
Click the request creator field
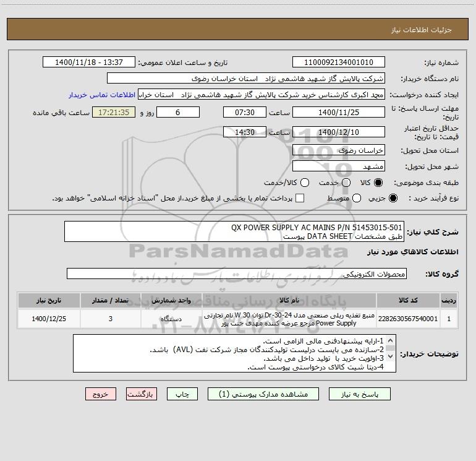[x=261, y=95]
